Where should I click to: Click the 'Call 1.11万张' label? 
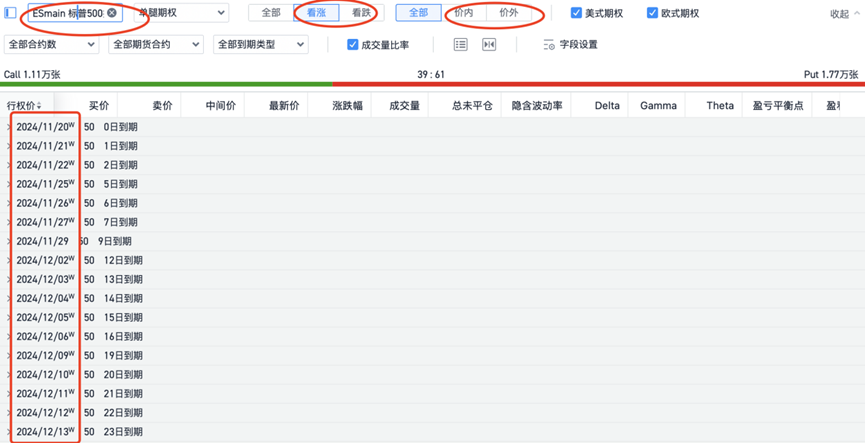point(32,74)
